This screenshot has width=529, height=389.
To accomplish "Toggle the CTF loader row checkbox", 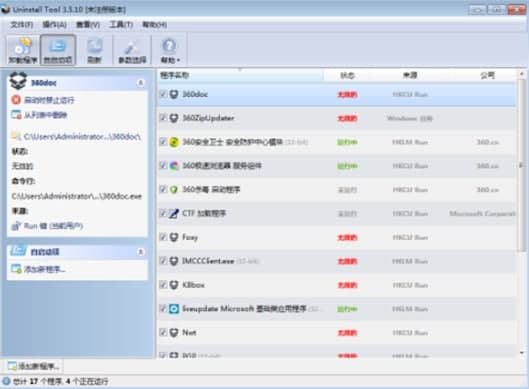I will click(163, 213).
